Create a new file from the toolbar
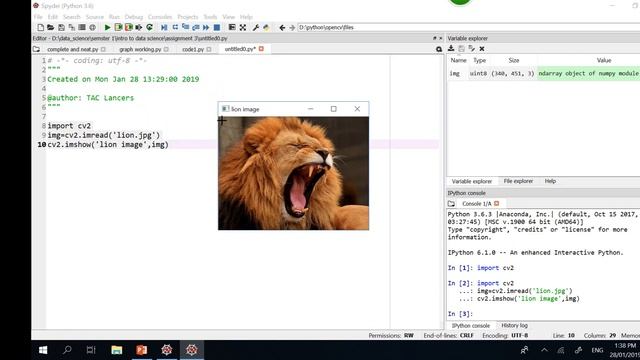Screen dimensions: 640x360 [x=40, y=27]
